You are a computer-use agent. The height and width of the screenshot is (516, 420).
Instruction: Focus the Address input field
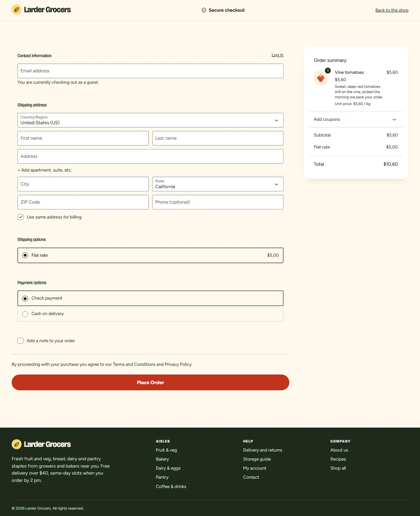(150, 156)
